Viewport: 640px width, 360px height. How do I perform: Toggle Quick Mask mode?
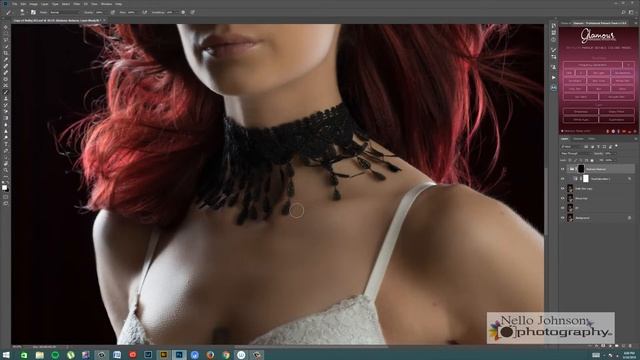pos(6,196)
